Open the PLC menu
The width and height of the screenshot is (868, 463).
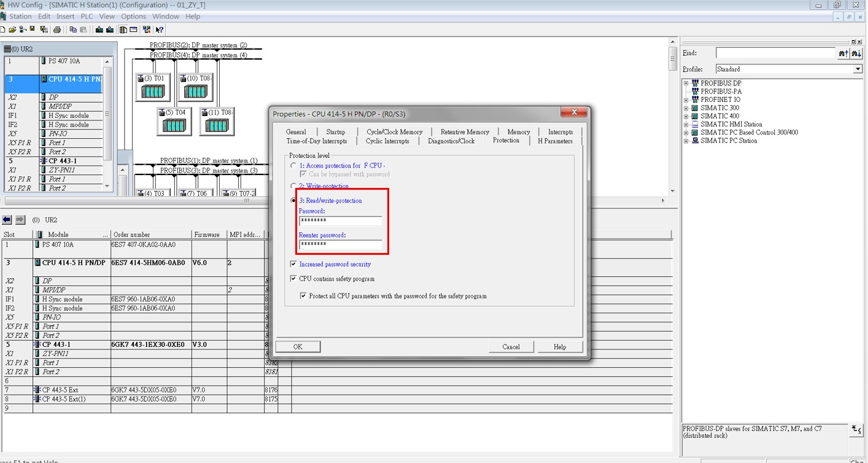[87, 17]
